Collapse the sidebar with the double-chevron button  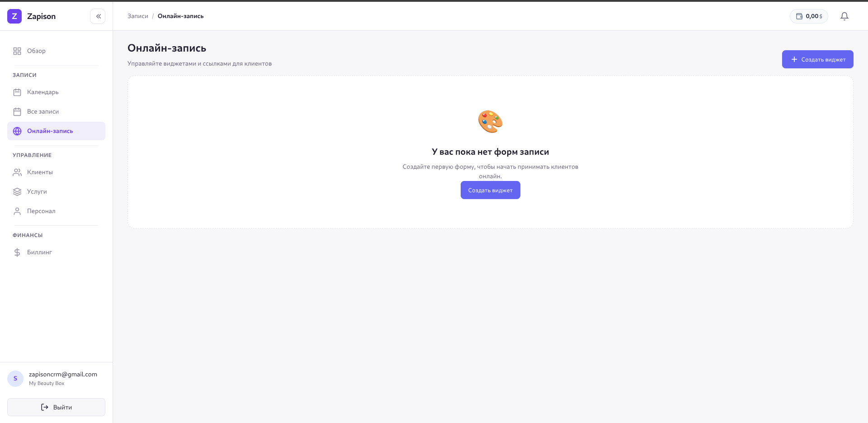(x=98, y=16)
